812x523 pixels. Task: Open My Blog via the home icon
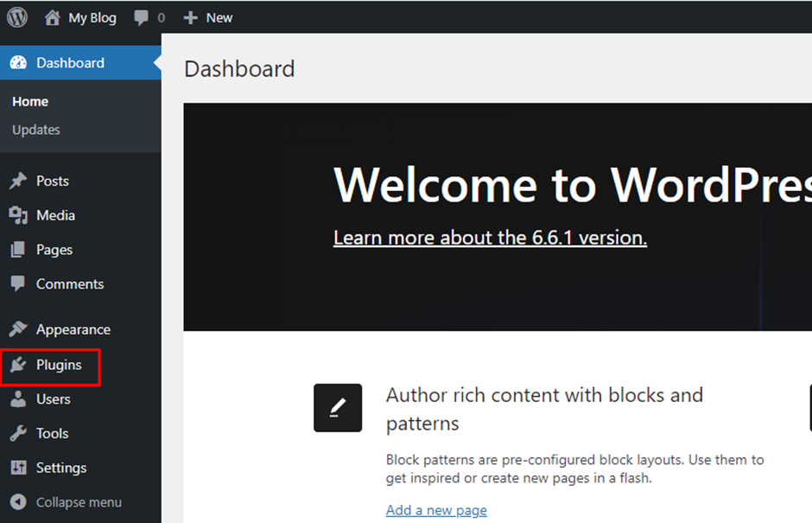[53, 17]
